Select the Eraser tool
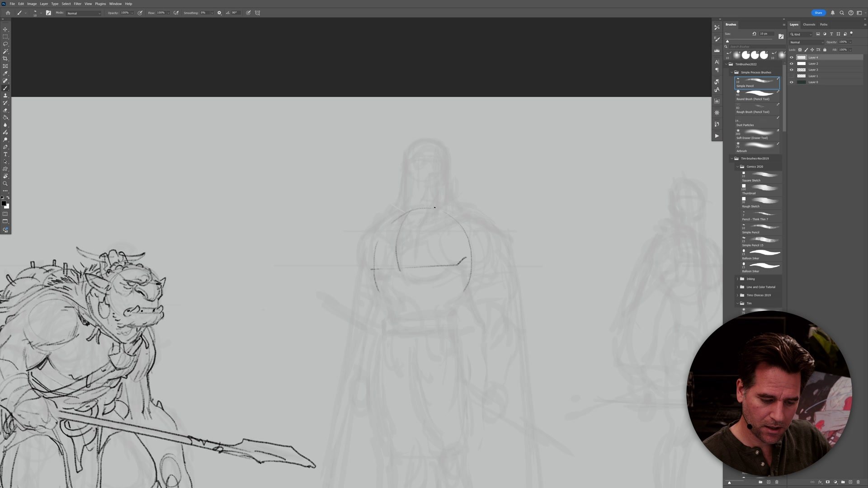 [x=5, y=110]
